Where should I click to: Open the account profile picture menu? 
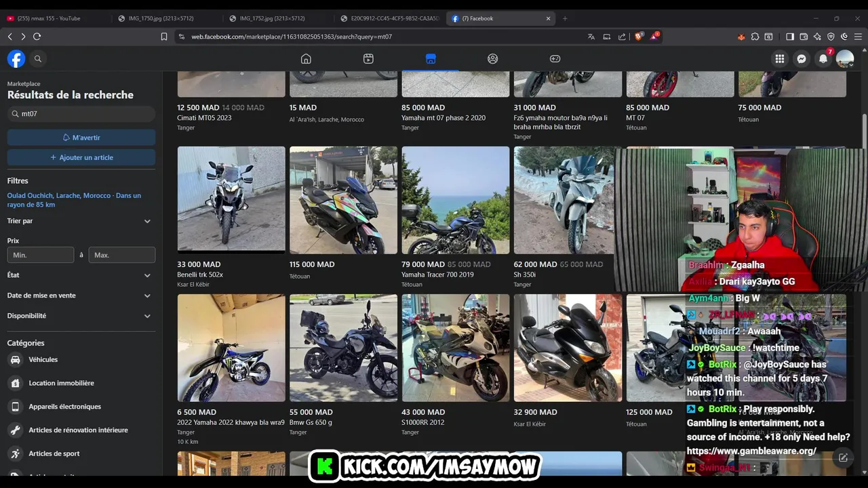[845, 59]
